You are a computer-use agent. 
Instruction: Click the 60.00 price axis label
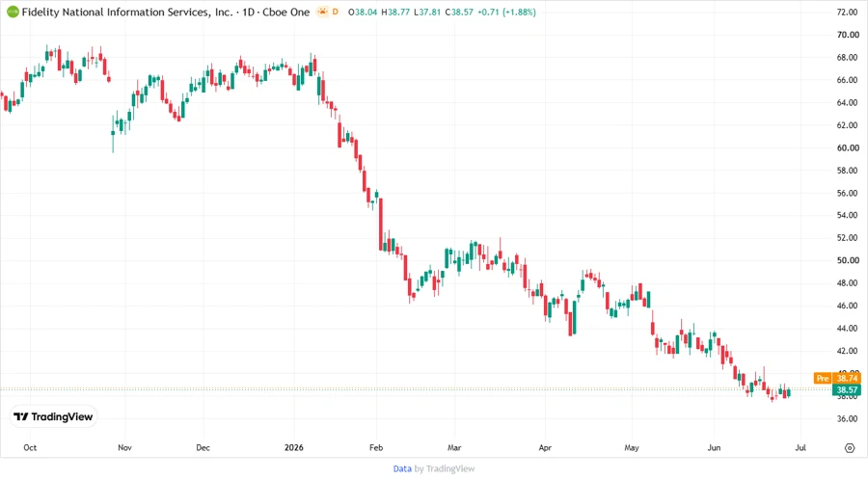848,148
